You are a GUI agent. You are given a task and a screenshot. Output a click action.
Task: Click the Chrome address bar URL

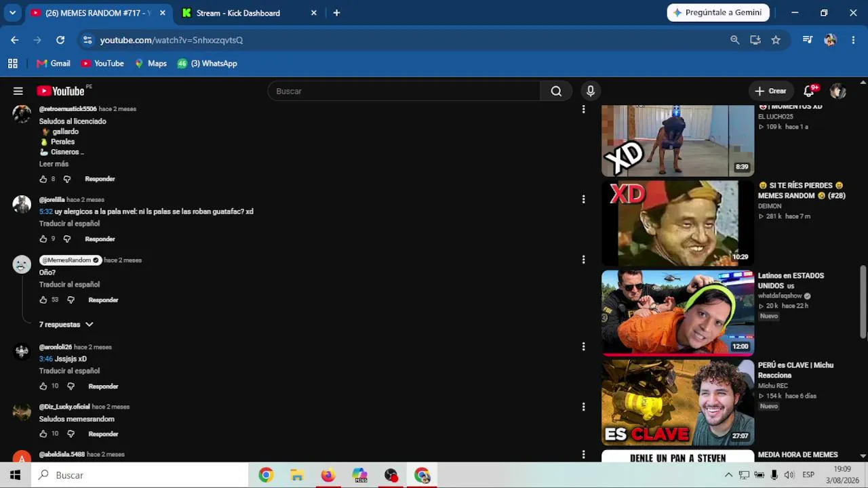172,40
